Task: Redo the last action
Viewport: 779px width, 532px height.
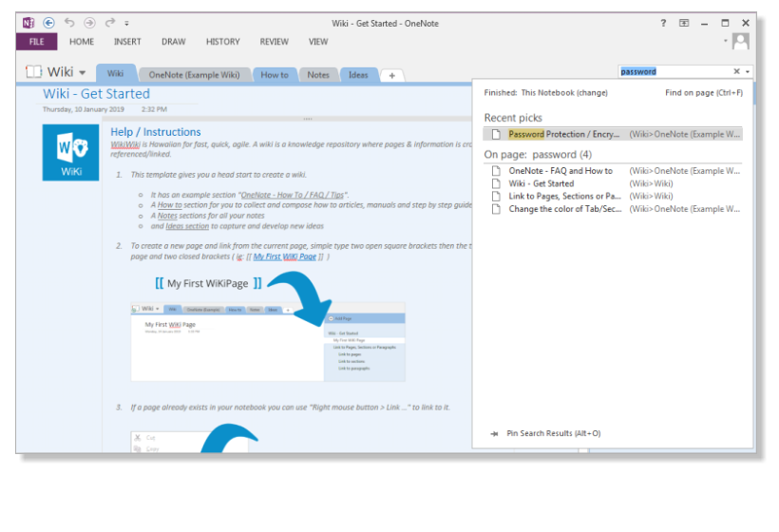Action: click(110, 23)
